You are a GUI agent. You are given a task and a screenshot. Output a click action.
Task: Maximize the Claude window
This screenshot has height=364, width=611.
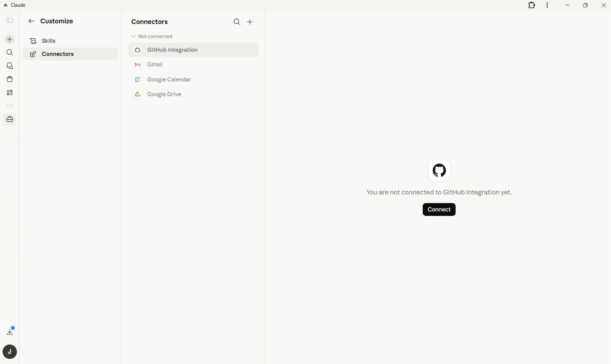pyautogui.click(x=585, y=5)
